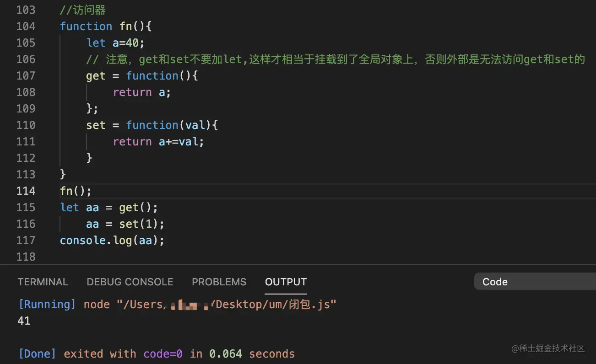This screenshot has height=364, width=596.
Task: Open the Code output channel dropdown
Action: 535,282
